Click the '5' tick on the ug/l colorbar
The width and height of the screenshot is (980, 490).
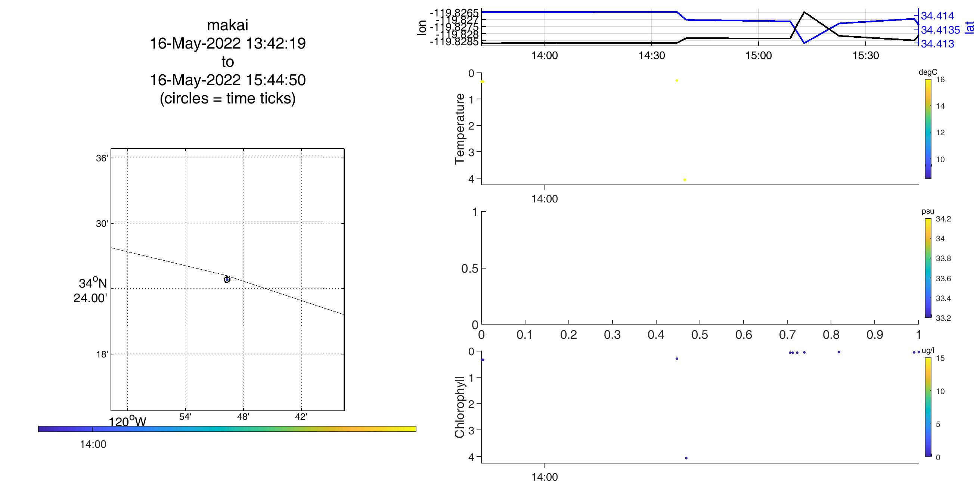point(938,425)
